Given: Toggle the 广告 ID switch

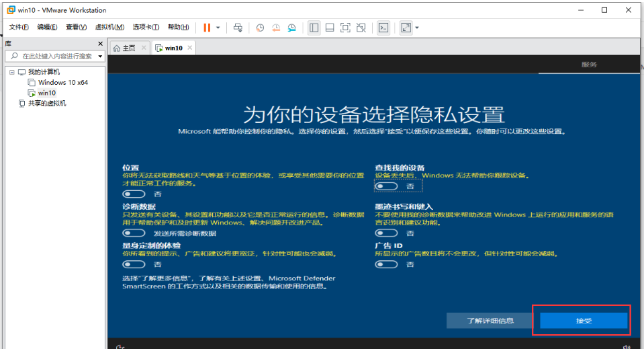Looking at the screenshot, I should 386,264.
